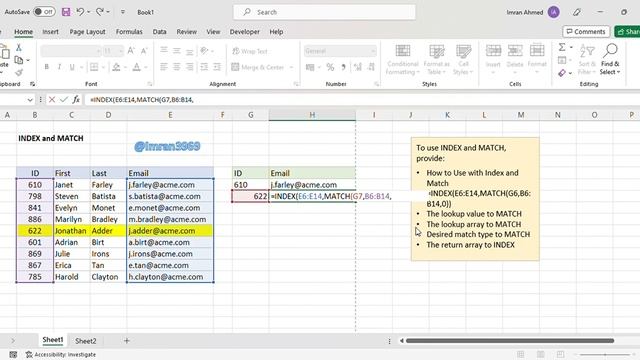Screen dimensions: 640x360
Task: Open the View ribbon tab
Action: (213, 32)
